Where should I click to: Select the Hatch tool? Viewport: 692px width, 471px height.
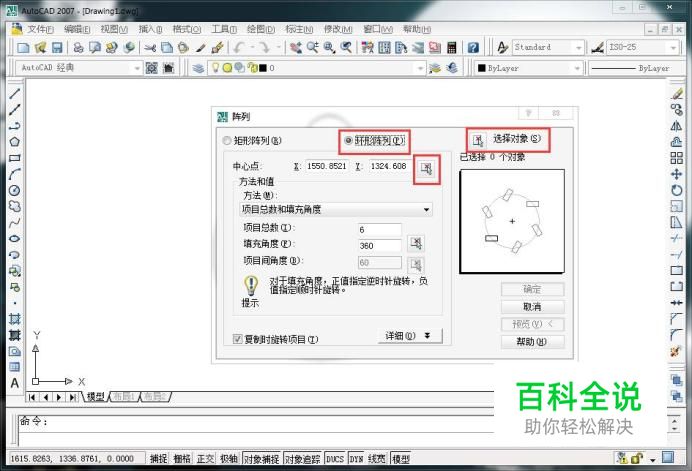tap(15, 319)
